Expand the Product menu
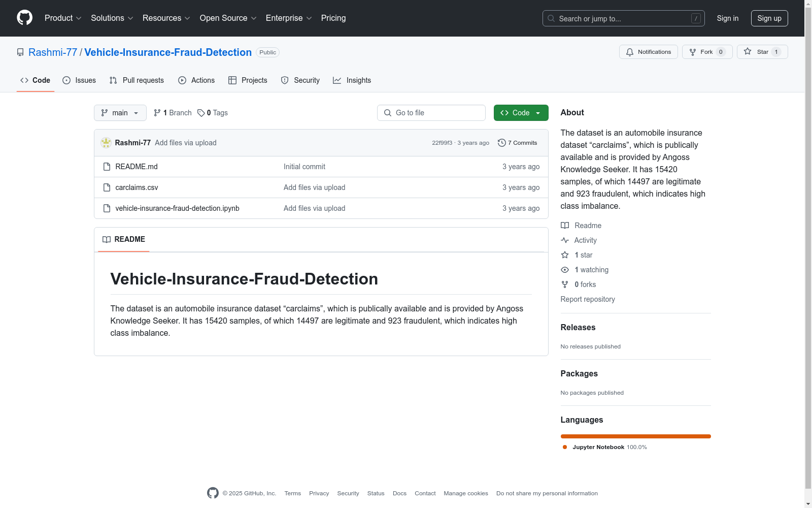 click(63, 18)
